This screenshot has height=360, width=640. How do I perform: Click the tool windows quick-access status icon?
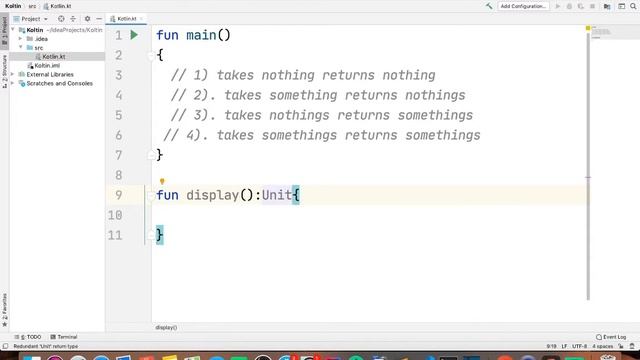click(x=5, y=347)
